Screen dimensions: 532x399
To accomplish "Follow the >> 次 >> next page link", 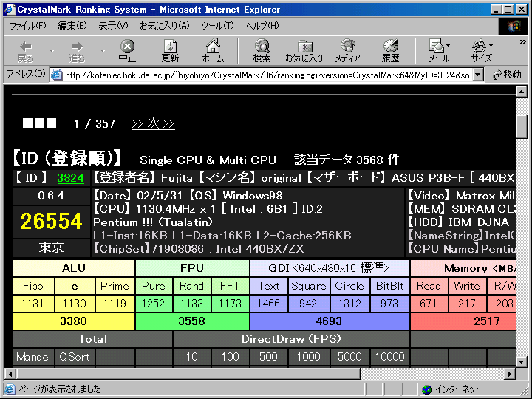I will pos(153,123).
